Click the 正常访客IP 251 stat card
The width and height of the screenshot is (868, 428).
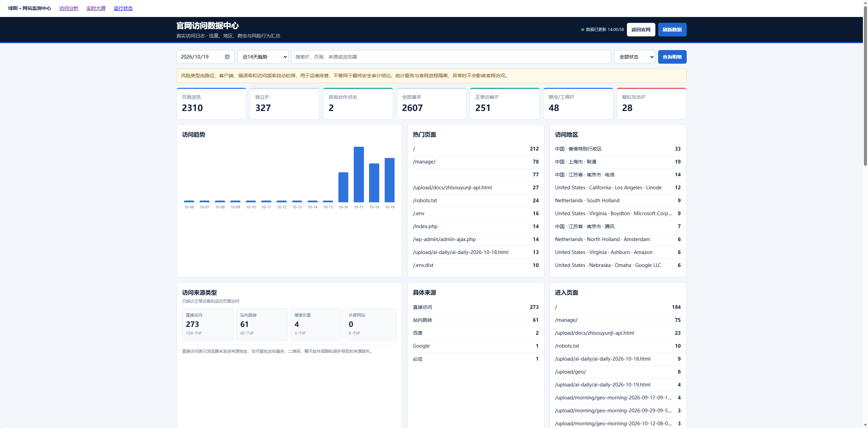(x=504, y=104)
